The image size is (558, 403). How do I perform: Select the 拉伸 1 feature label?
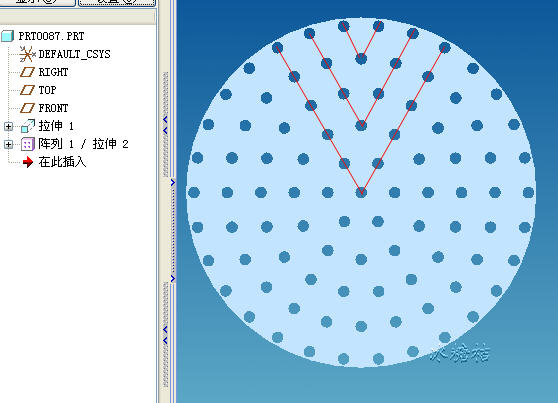[56, 126]
